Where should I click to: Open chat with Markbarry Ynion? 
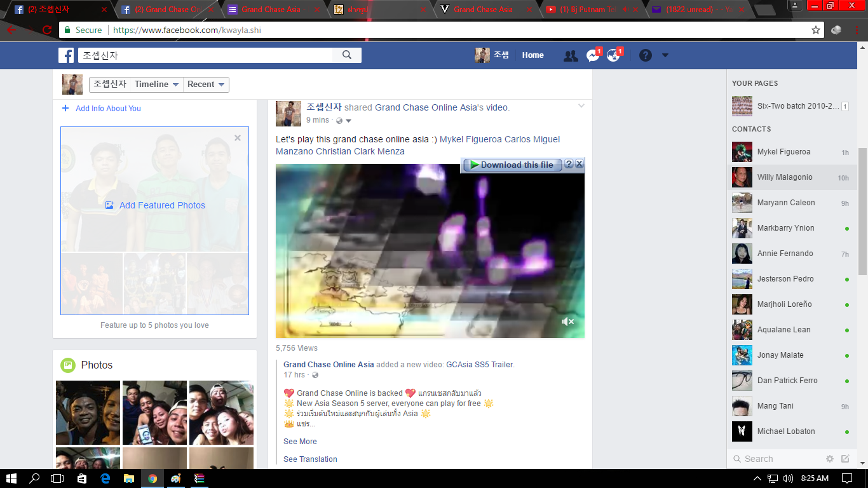tap(790, 228)
